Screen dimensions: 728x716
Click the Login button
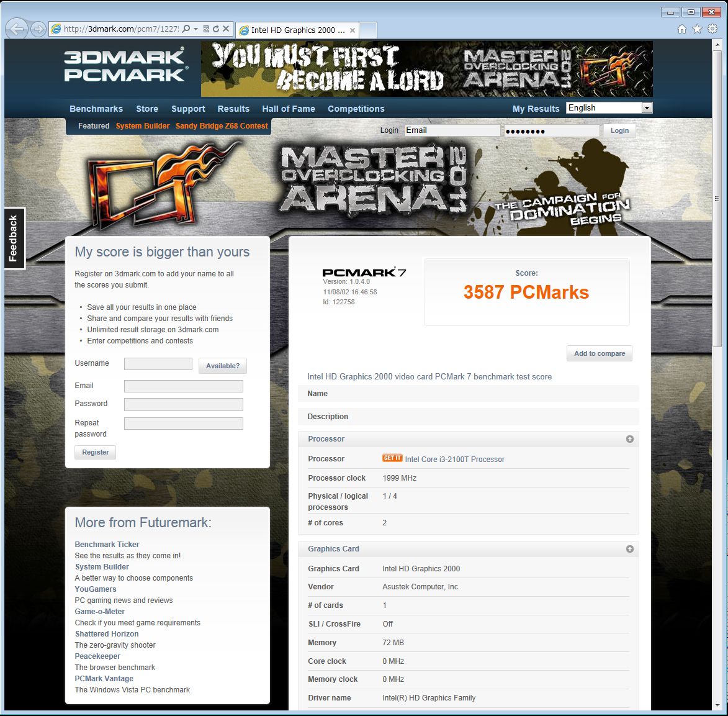point(619,130)
